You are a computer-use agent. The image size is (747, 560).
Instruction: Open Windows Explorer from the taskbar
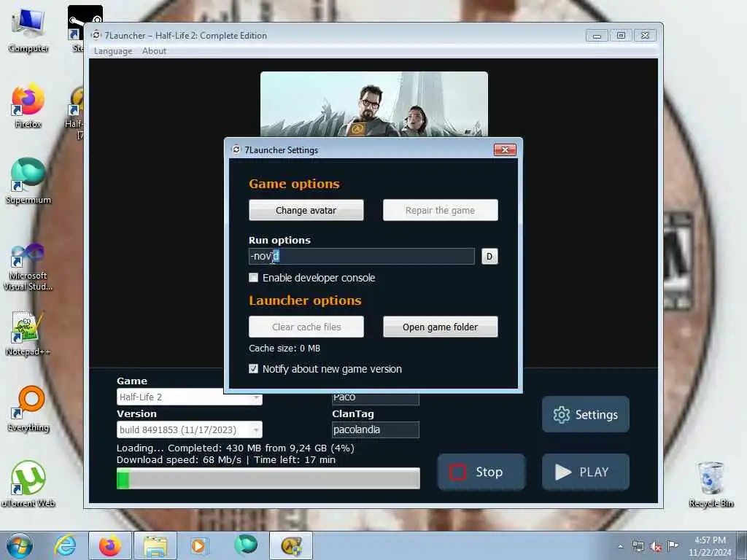[155, 545]
